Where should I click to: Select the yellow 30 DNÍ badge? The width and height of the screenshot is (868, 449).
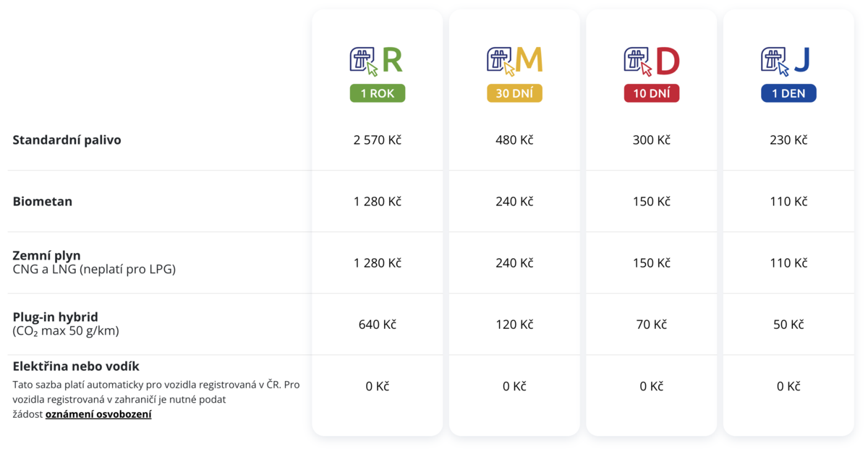(x=514, y=93)
